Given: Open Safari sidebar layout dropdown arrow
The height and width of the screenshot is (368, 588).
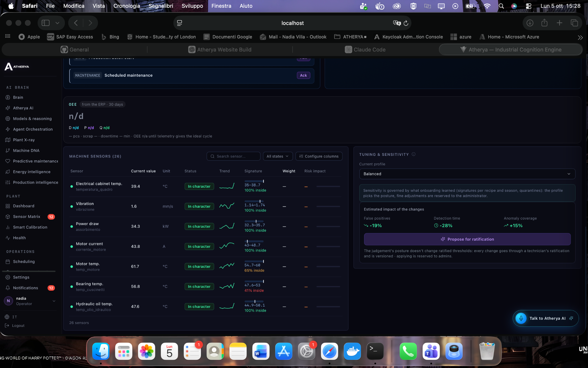Looking at the screenshot, I should [x=57, y=23].
